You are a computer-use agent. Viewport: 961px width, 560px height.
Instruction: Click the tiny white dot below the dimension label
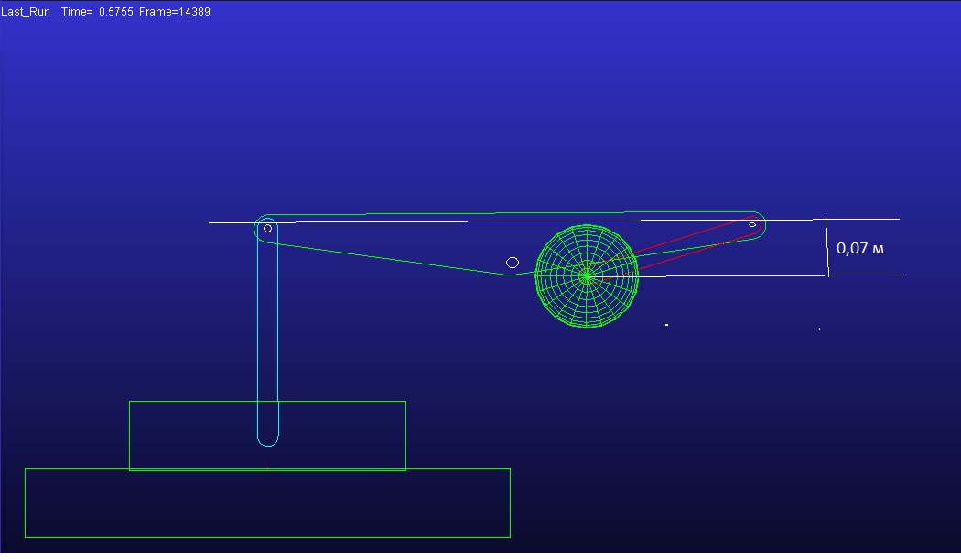click(x=819, y=329)
